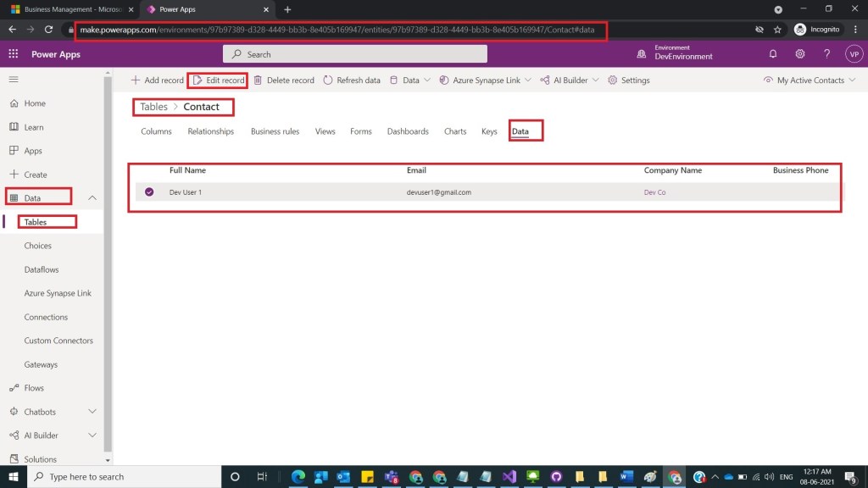Click the Add record button
The width and height of the screenshot is (868, 488).
coord(157,80)
